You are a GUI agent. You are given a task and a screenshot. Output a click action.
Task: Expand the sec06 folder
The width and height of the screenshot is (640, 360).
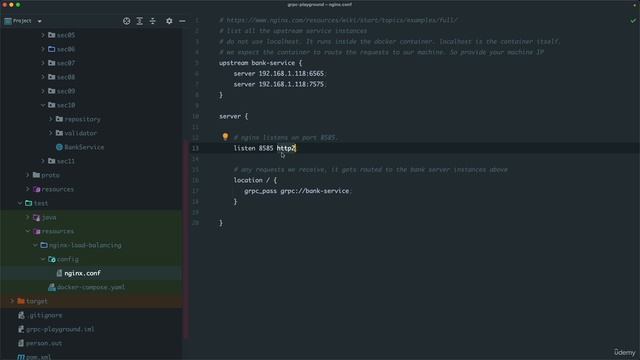pyautogui.click(x=43, y=49)
